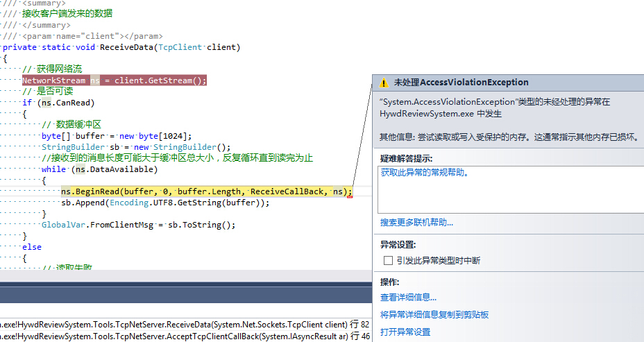The width and height of the screenshot is (644, 342).
Task: Click line byte[] buffer = new byte[1024]
Action: pyautogui.click(x=117, y=136)
